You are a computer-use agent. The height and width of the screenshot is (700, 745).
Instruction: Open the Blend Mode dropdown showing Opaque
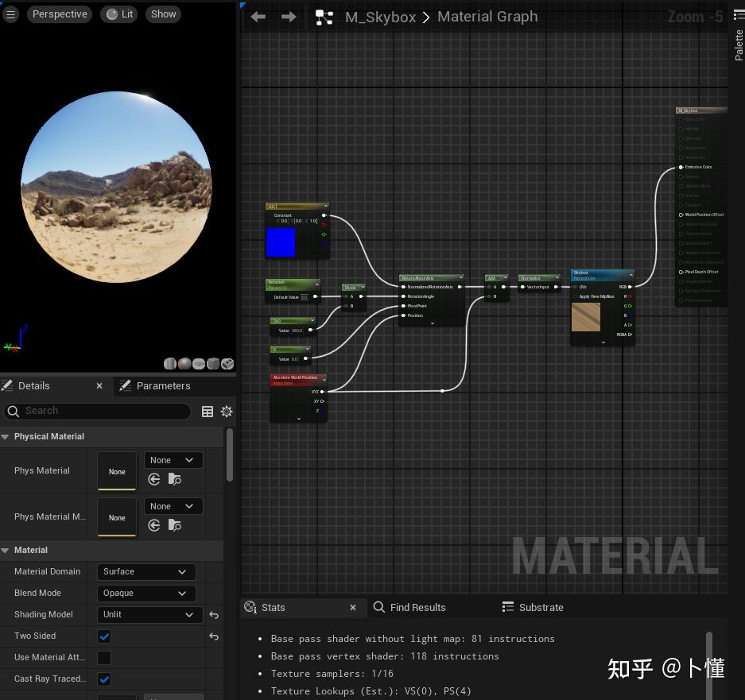(x=146, y=593)
